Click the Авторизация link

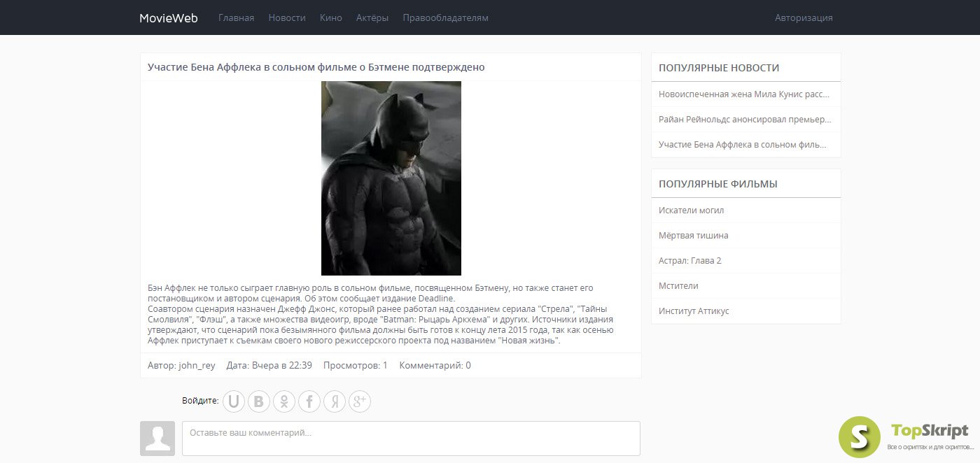click(804, 17)
